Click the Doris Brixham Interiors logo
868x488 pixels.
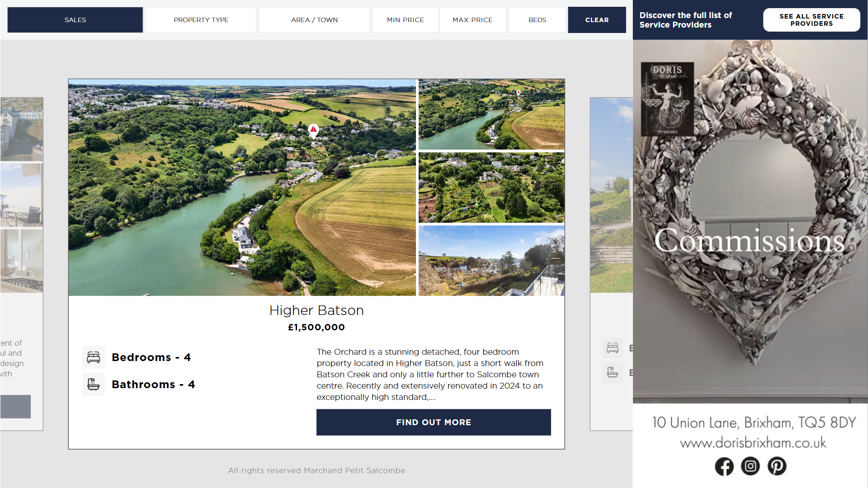coord(667,99)
